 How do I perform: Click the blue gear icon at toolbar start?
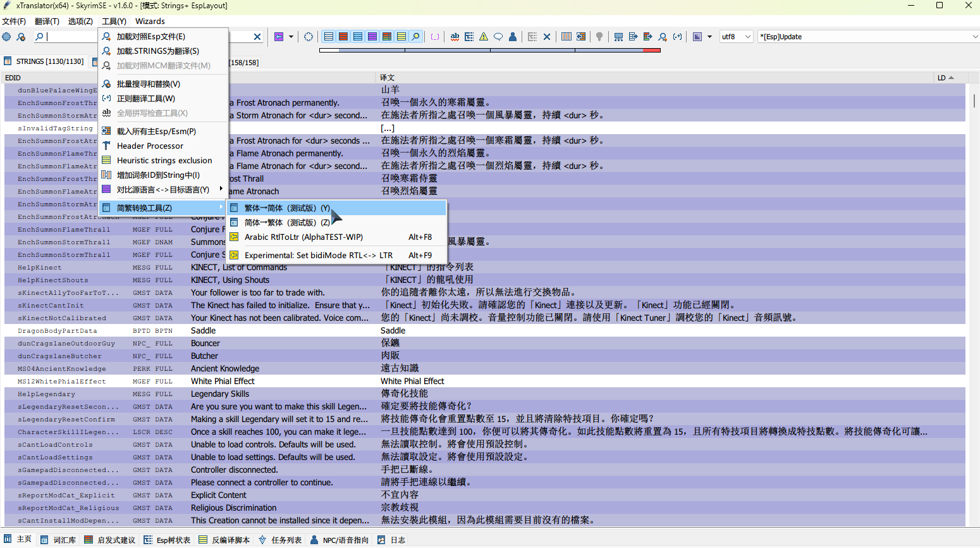6,37
